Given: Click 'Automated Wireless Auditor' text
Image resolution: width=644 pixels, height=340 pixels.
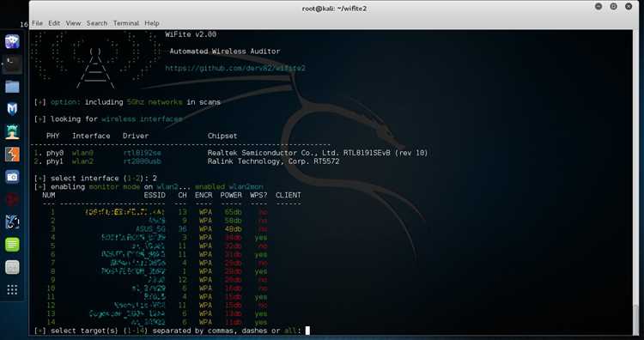Looking at the screenshot, I should point(225,52).
